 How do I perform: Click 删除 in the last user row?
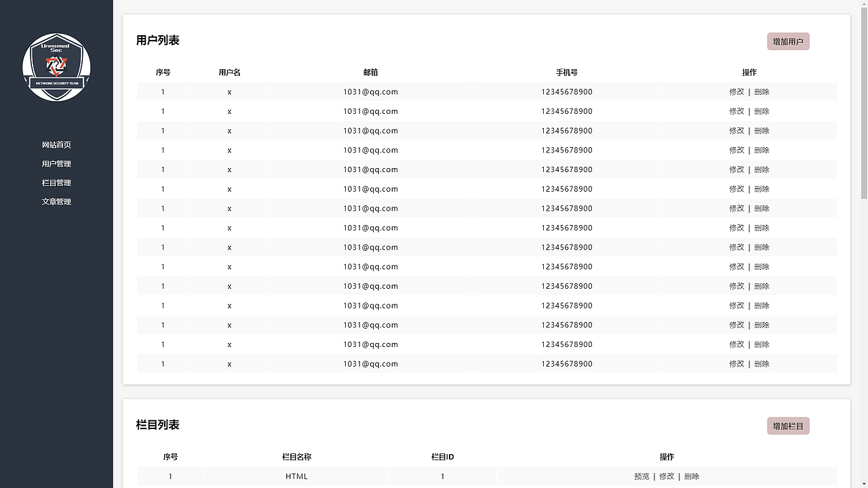[x=762, y=364]
